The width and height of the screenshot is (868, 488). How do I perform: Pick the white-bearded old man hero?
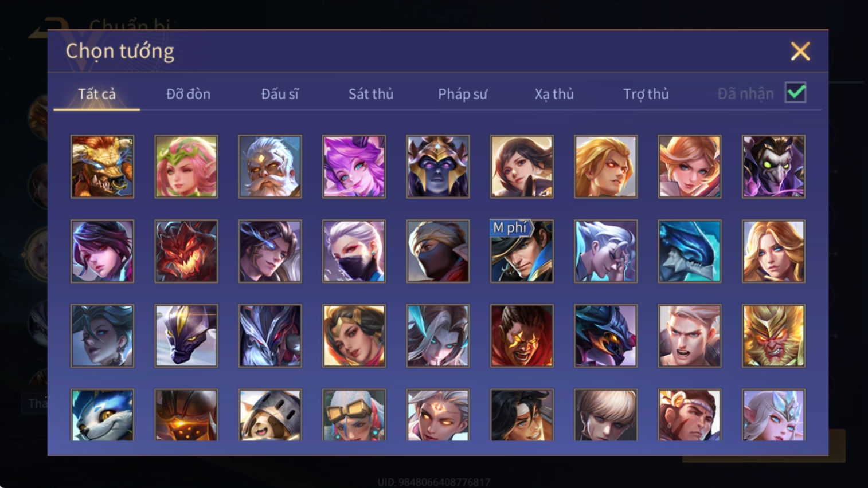[270, 167]
